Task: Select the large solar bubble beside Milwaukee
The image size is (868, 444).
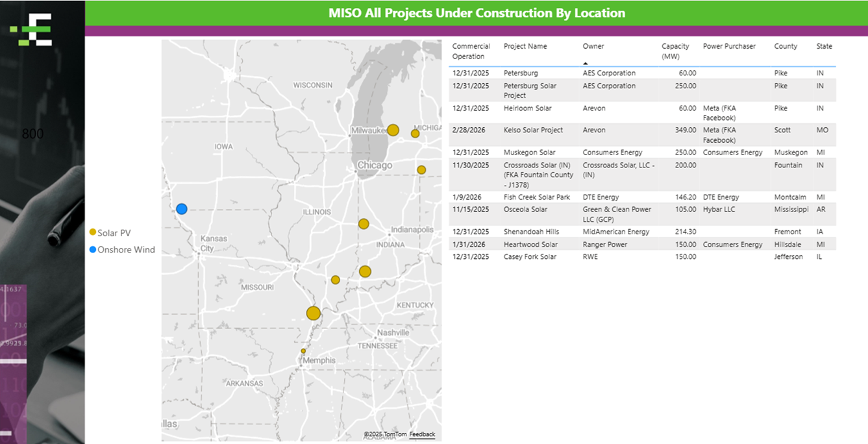Action: click(x=393, y=130)
